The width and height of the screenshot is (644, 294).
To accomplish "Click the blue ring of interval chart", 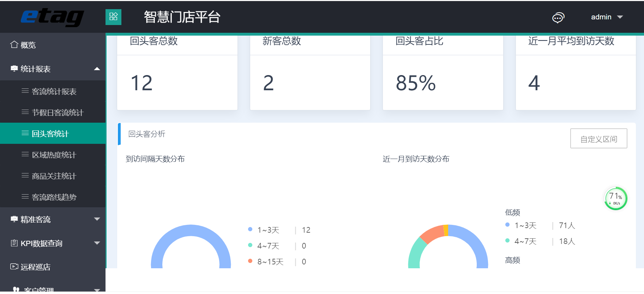I will click(x=191, y=230).
